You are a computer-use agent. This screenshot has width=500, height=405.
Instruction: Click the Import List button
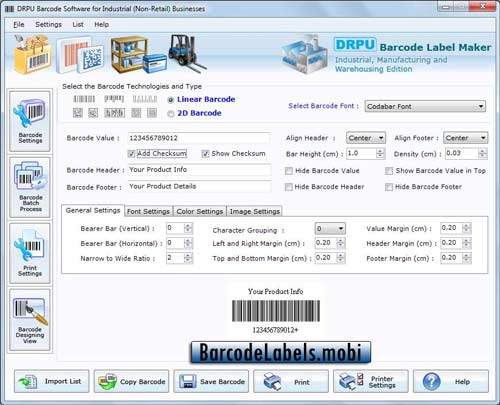click(x=52, y=381)
